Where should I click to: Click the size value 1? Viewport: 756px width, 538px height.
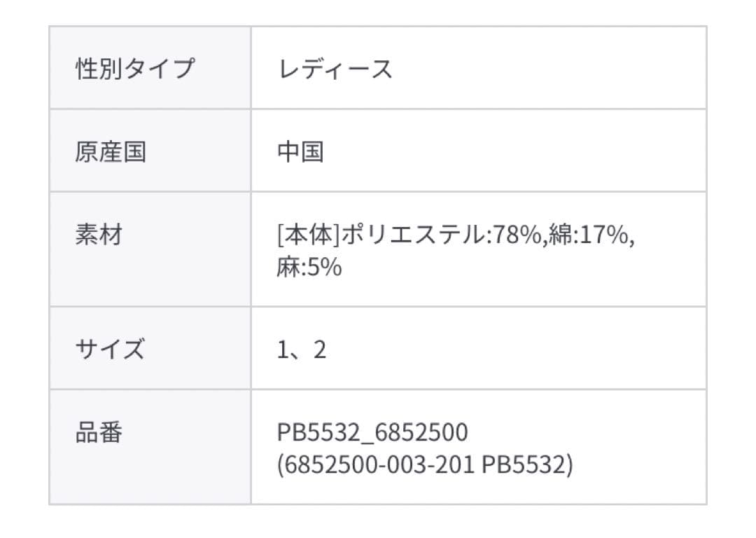pyautogui.click(x=283, y=349)
